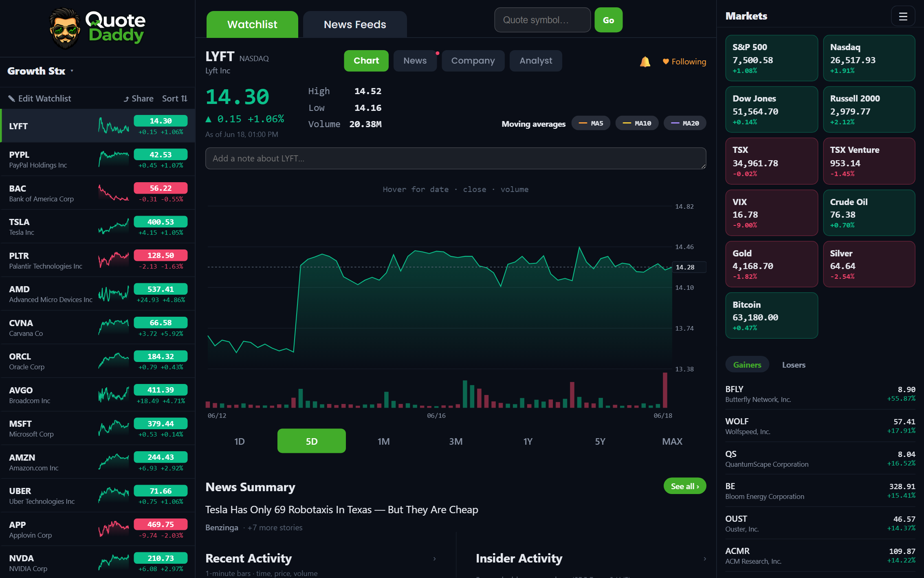Viewport: 924px width, 578px height.
Task: Expand the Insider Activity section chevron
Action: click(705, 559)
